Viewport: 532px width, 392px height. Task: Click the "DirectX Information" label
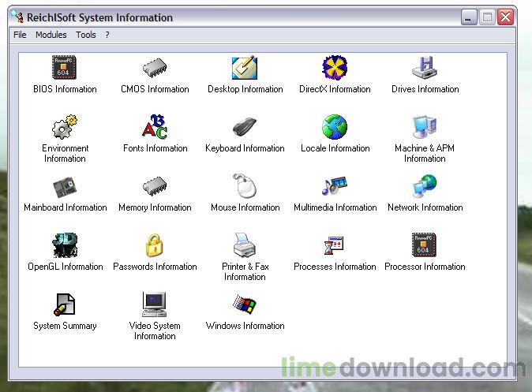pos(335,89)
